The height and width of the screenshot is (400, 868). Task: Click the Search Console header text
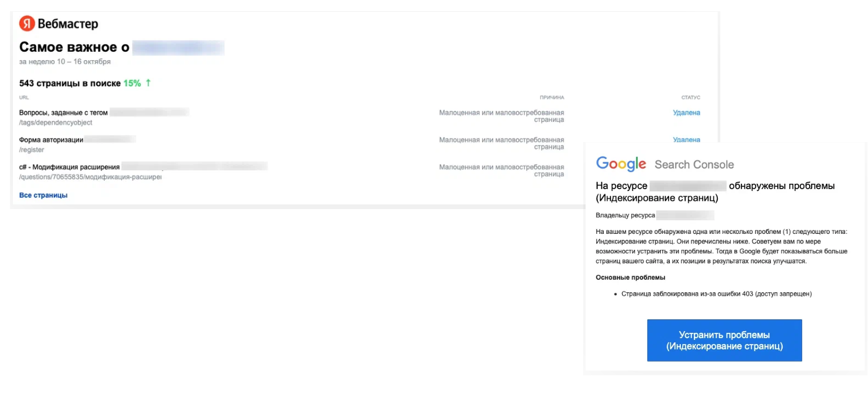694,165
